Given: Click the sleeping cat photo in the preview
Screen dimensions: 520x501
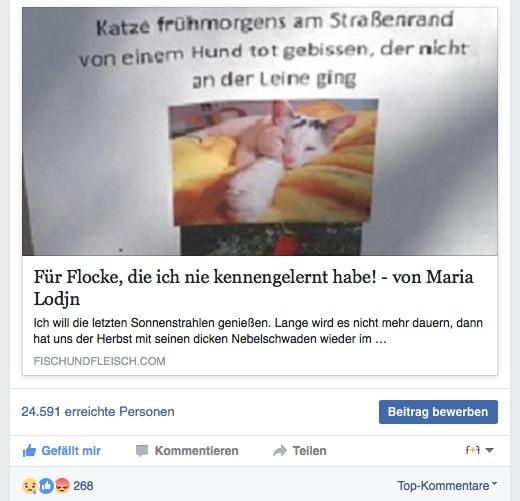Looking at the screenshot, I should [x=273, y=162].
